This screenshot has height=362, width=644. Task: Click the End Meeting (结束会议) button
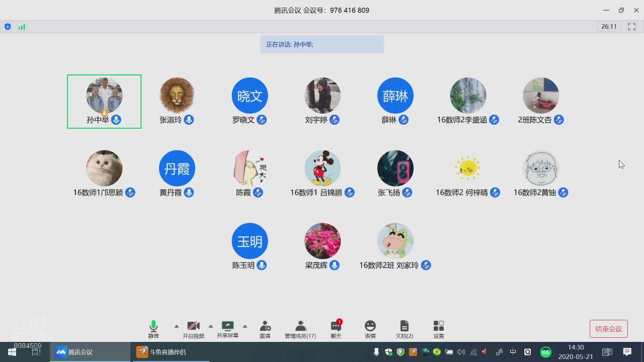coord(608,329)
